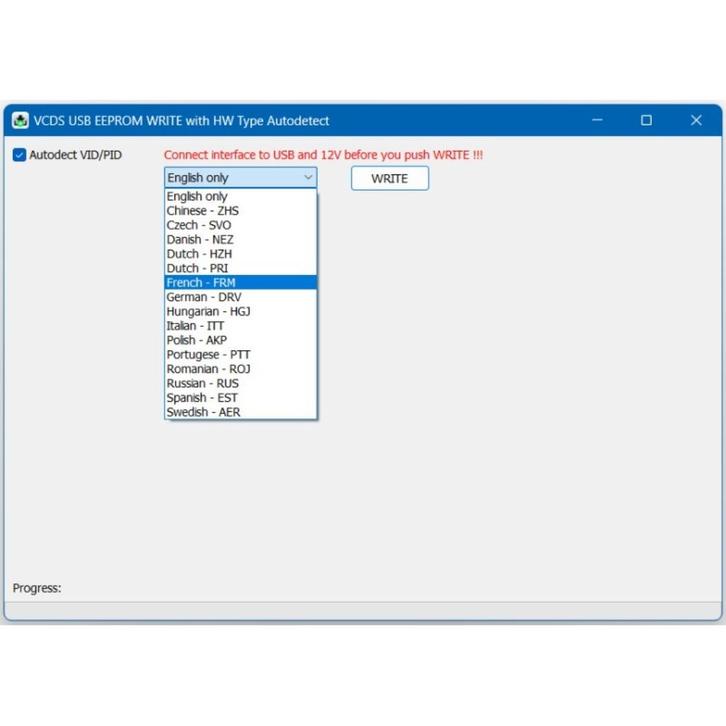Viewport: 726px width, 726px height.
Task: Choose Russian - RUS in the list
Action: pos(202,383)
